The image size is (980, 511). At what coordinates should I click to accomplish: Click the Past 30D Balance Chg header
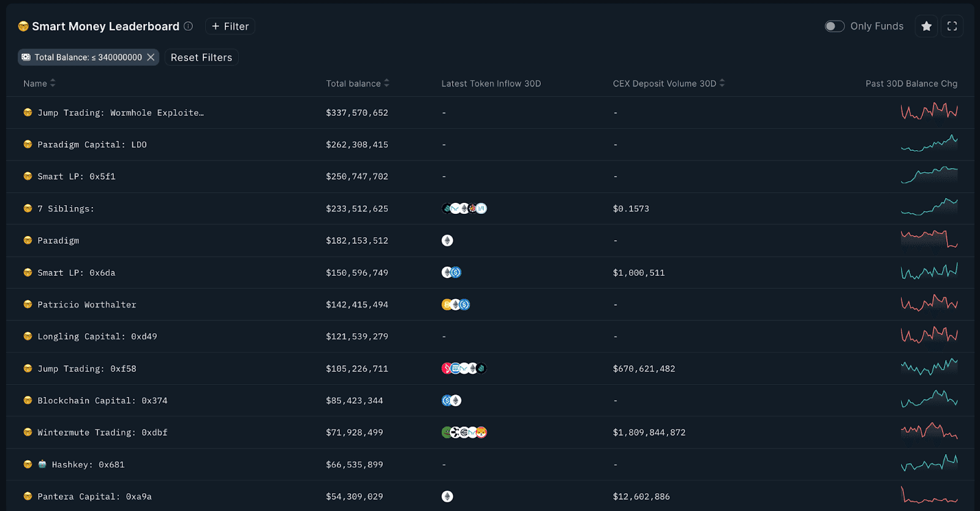coord(911,83)
